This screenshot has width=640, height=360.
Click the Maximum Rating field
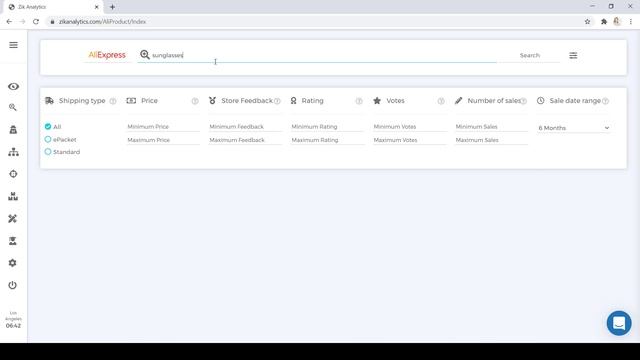(327, 140)
